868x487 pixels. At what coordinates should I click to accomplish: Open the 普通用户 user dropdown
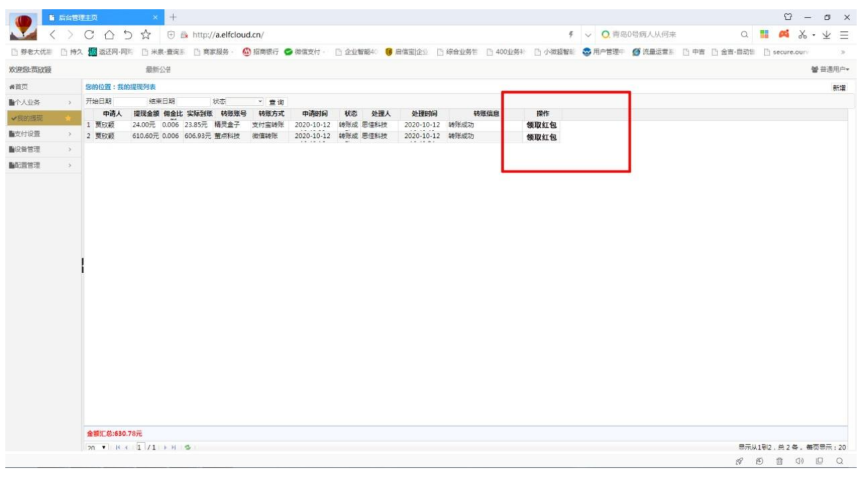829,69
